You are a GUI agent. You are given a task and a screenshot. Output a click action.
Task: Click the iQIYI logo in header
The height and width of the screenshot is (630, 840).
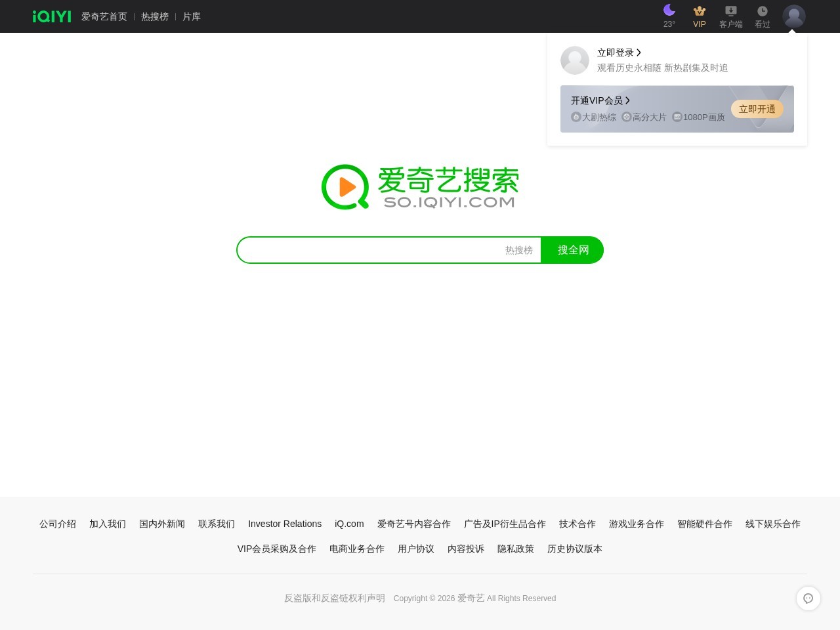pyautogui.click(x=52, y=16)
